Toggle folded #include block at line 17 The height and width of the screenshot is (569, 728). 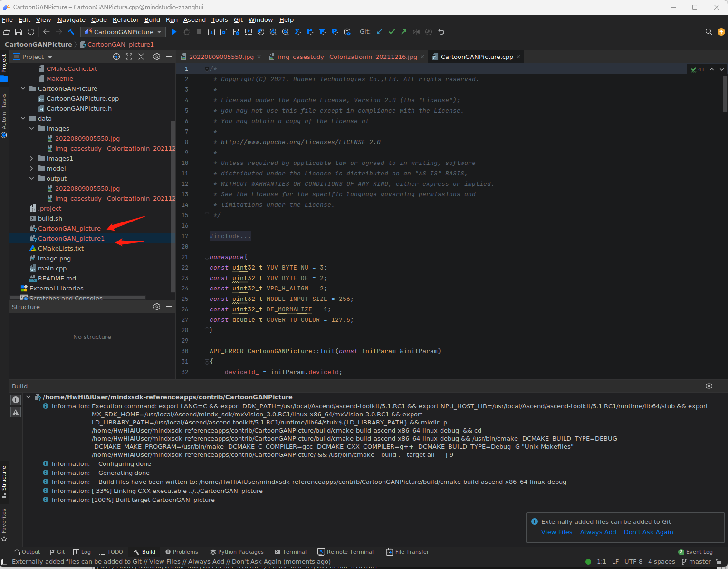click(207, 236)
